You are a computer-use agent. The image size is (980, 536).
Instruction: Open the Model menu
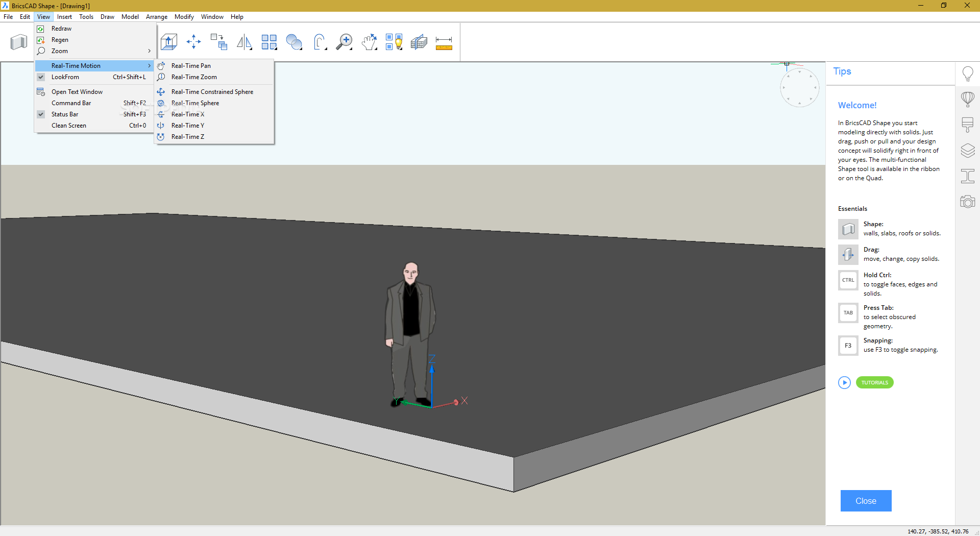pos(130,17)
